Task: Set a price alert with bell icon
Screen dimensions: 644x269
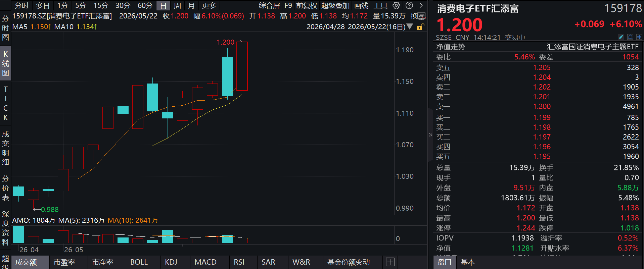Action: 630,37
